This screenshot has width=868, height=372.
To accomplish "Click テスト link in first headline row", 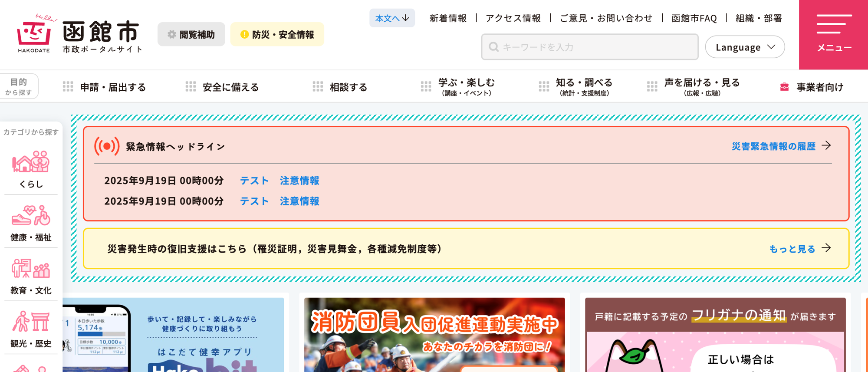I will (x=254, y=180).
